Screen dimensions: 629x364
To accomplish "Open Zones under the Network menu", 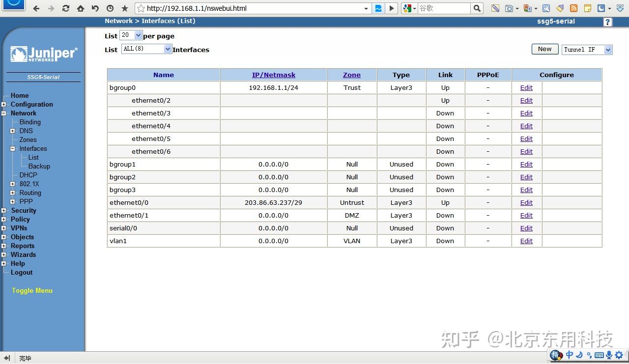I will (28, 140).
